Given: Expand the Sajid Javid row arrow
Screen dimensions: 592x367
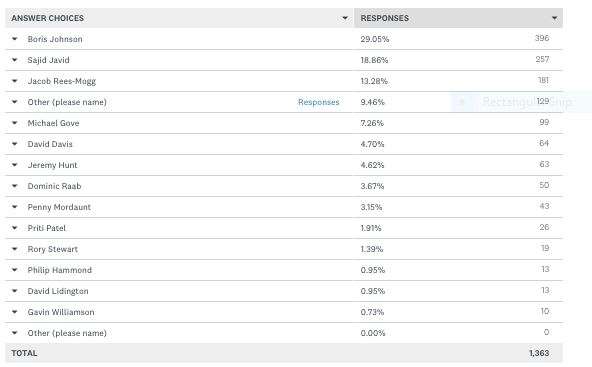Looking at the screenshot, I should [x=15, y=60].
